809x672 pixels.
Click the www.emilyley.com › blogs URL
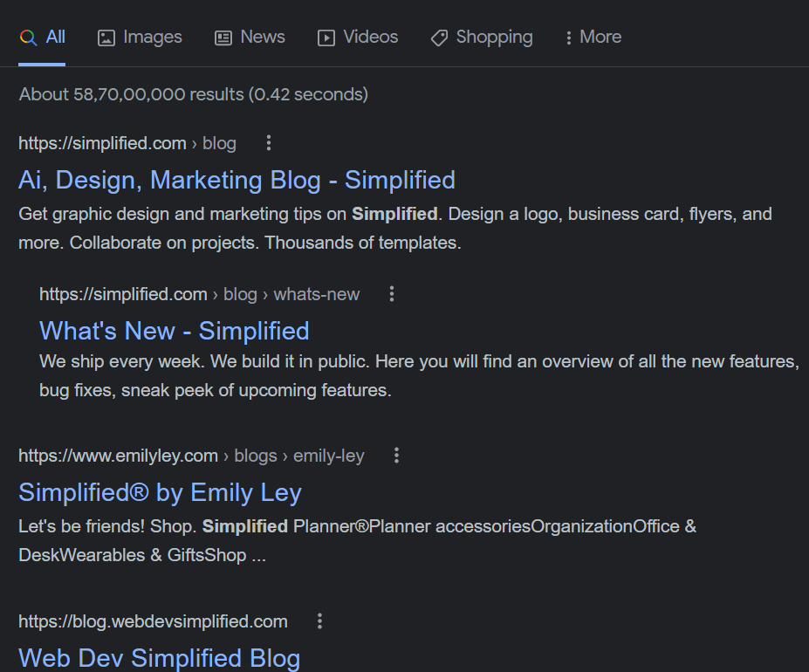(x=191, y=456)
